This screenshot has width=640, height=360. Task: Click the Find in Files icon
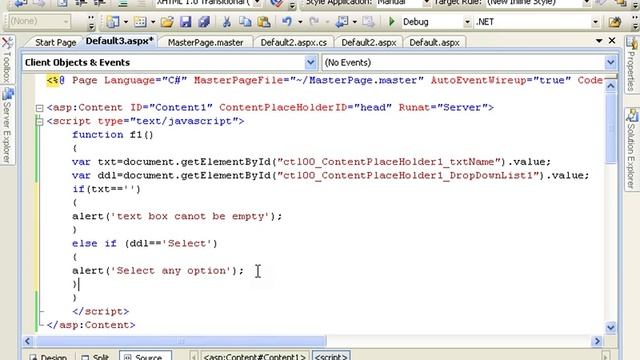click(x=614, y=22)
